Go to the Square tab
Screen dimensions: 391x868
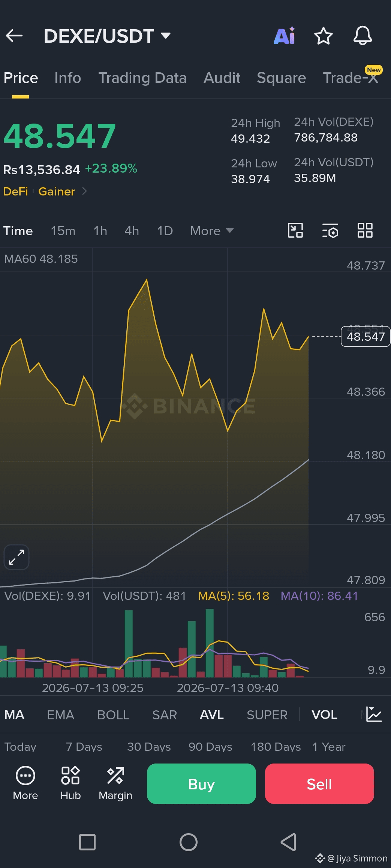[x=282, y=78]
